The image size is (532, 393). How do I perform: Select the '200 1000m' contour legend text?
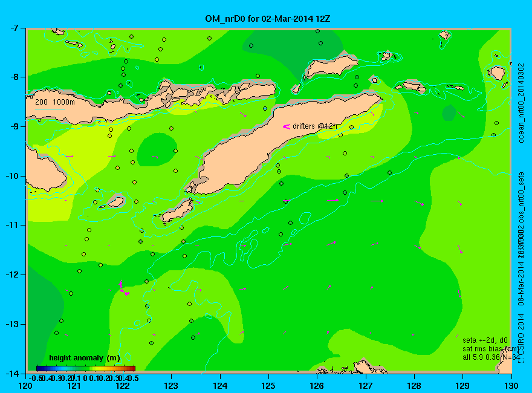pyautogui.click(x=55, y=102)
